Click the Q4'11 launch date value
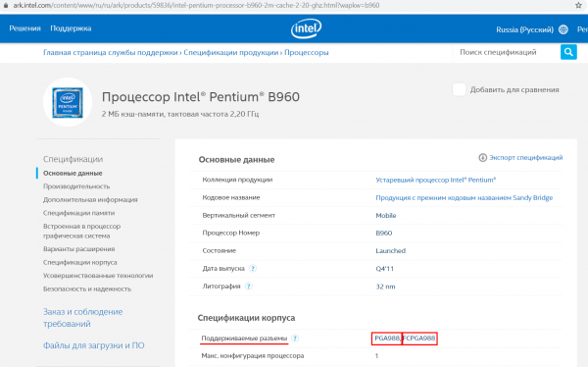This screenshot has height=367, width=588. click(x=385, y=269)
